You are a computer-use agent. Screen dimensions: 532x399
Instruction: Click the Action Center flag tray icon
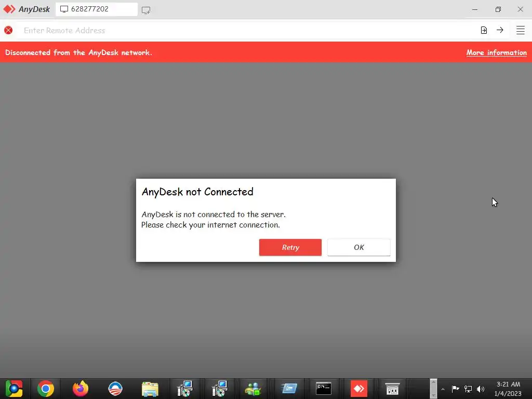pyautogui.click(x=455, y=389)
